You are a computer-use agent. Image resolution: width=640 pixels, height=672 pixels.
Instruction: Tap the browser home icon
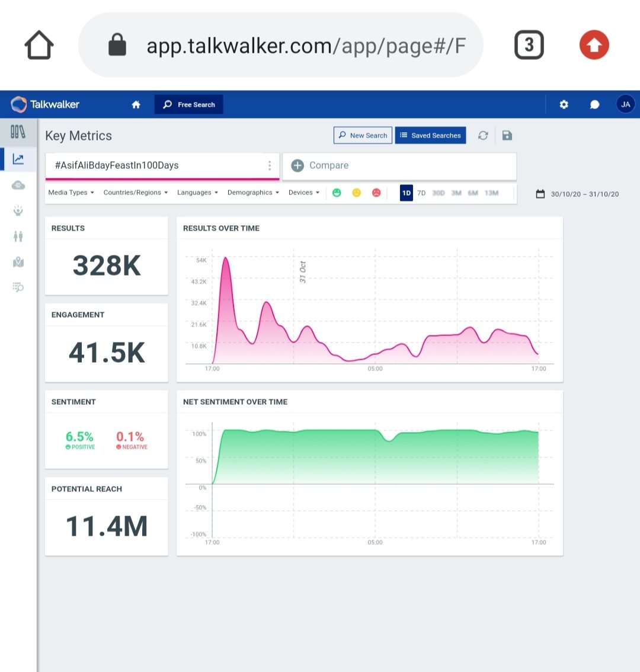[x=39, y=45]
